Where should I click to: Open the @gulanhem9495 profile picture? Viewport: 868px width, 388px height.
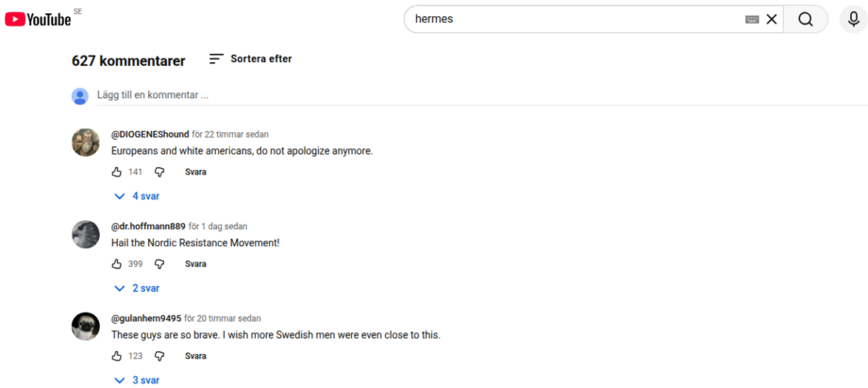86,326
